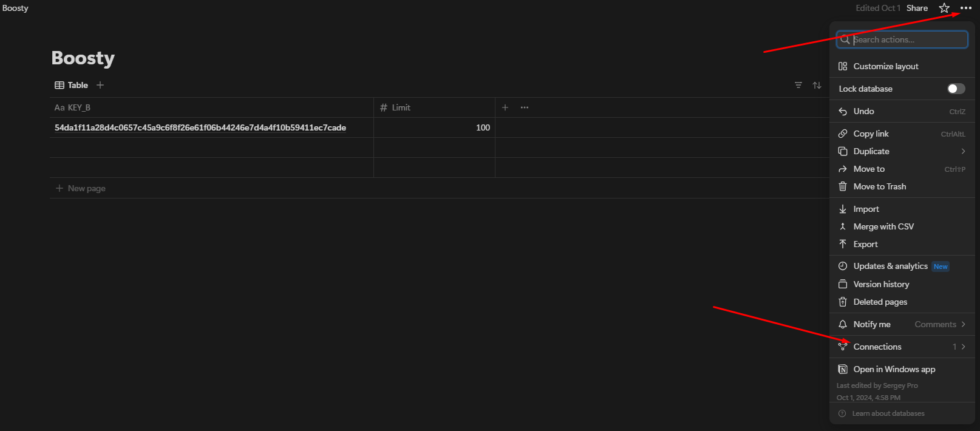Click the Edited Oct 1 label
Image resolution: width=980 pixels, height=431 pixels.
(878, 8)
